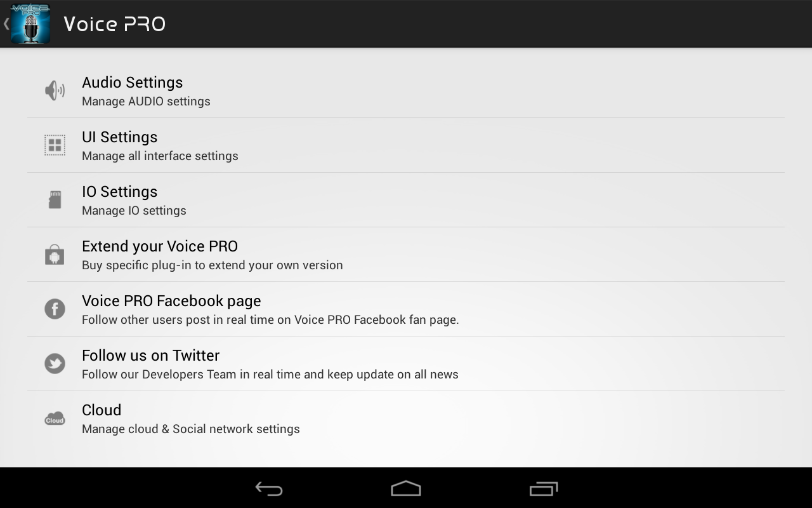Tap the Voice PRO title text
812x508 pixels.
tap(115, 24)
